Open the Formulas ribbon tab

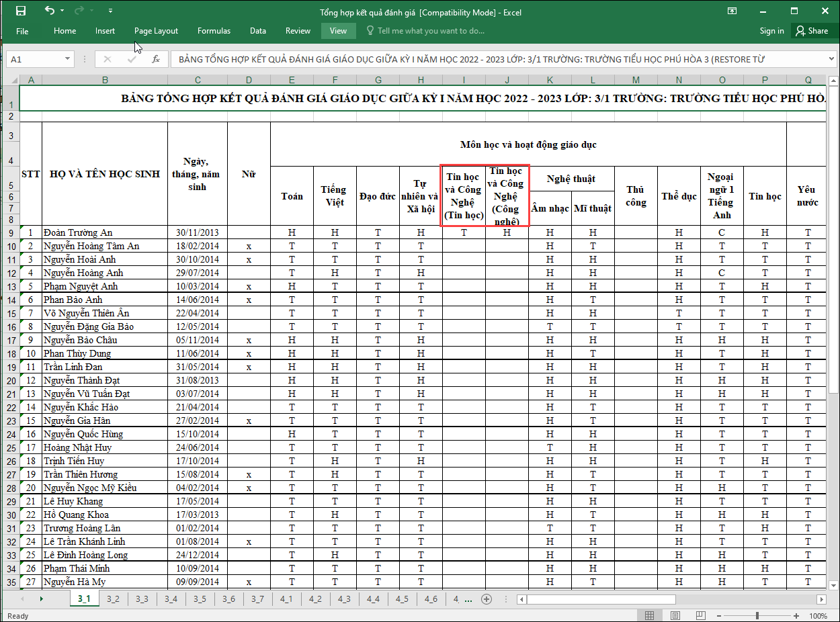[x=214, y=31]
